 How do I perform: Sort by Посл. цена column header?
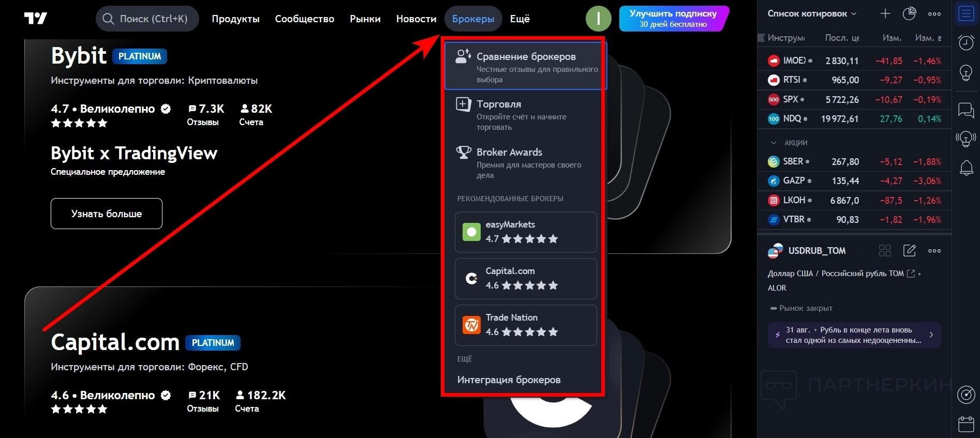(841, 38)
